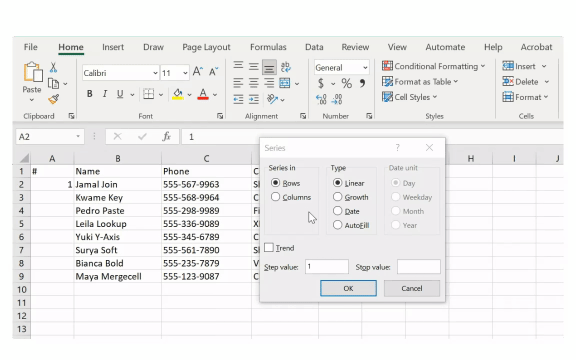Increase font size with larger A

pos(198,71)
